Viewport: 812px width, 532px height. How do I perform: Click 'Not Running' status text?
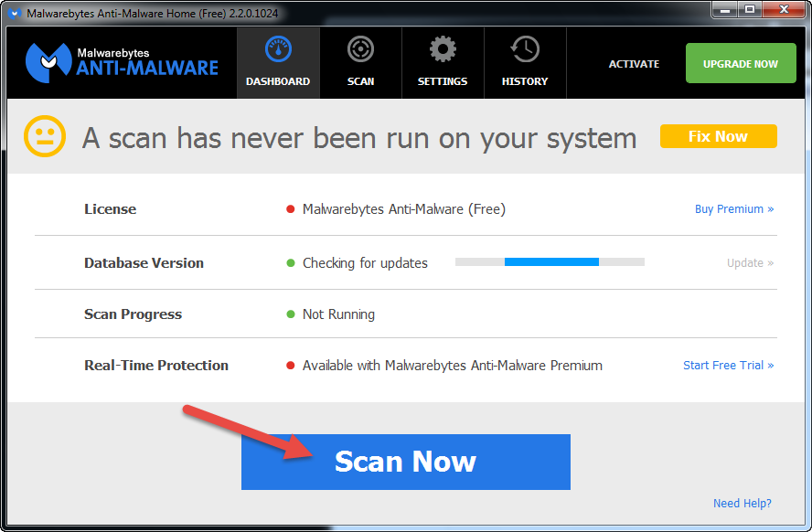pyautogui.click(x=338, y=314)
